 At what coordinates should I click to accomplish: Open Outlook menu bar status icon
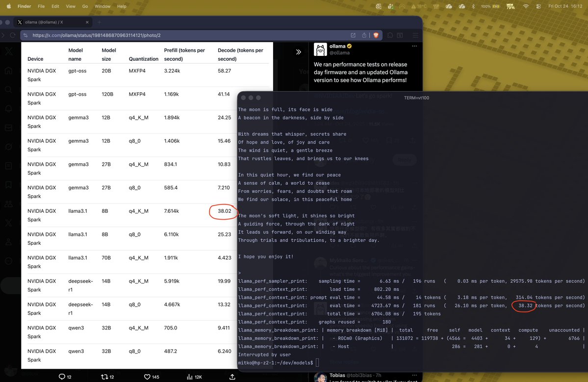[379, 6]
